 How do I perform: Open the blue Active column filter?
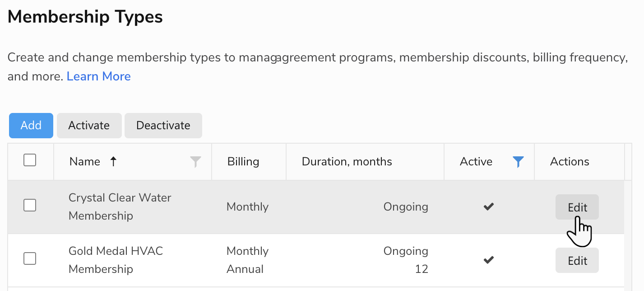click(x=518, y=162)
